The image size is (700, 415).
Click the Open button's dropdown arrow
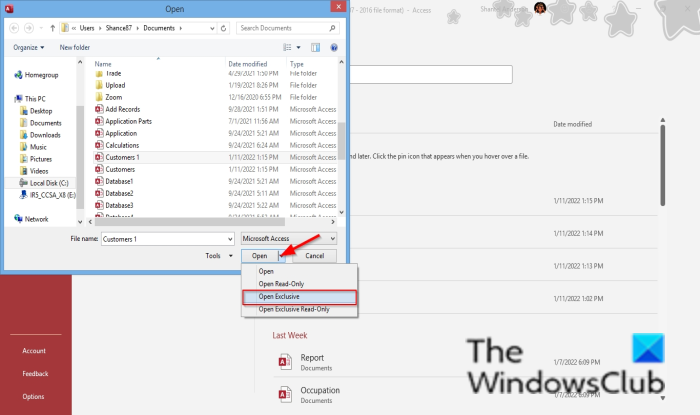(281, 256)
